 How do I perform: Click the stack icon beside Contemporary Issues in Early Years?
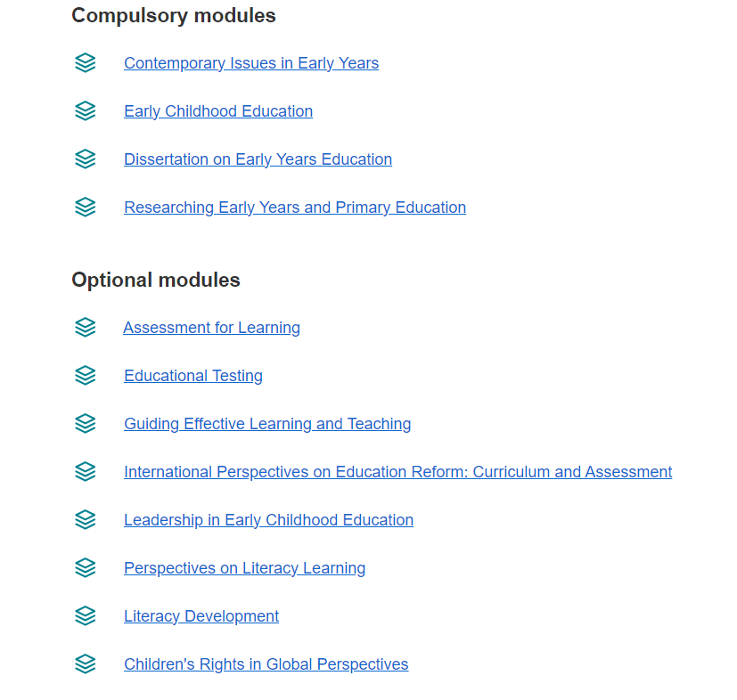(85, 63)
